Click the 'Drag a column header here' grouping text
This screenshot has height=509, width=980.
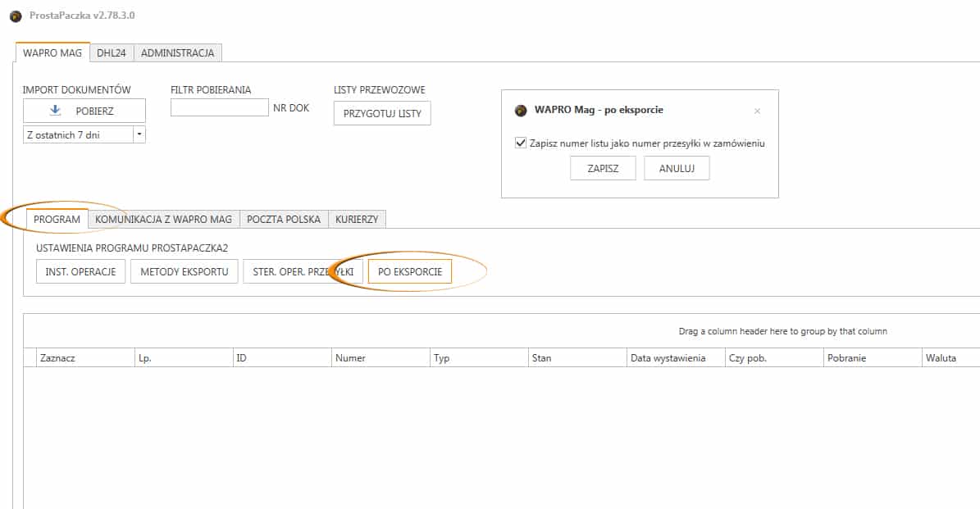783,331
